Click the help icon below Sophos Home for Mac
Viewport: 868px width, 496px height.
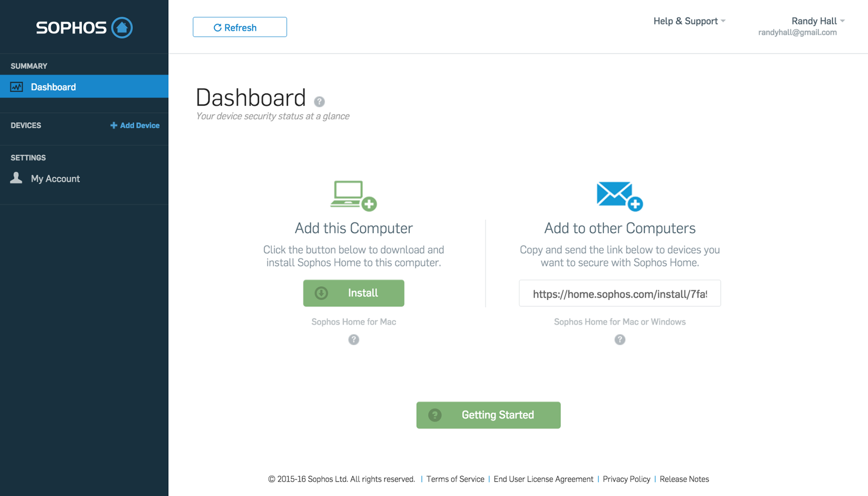pyautogui.click(x=354, y=340)
